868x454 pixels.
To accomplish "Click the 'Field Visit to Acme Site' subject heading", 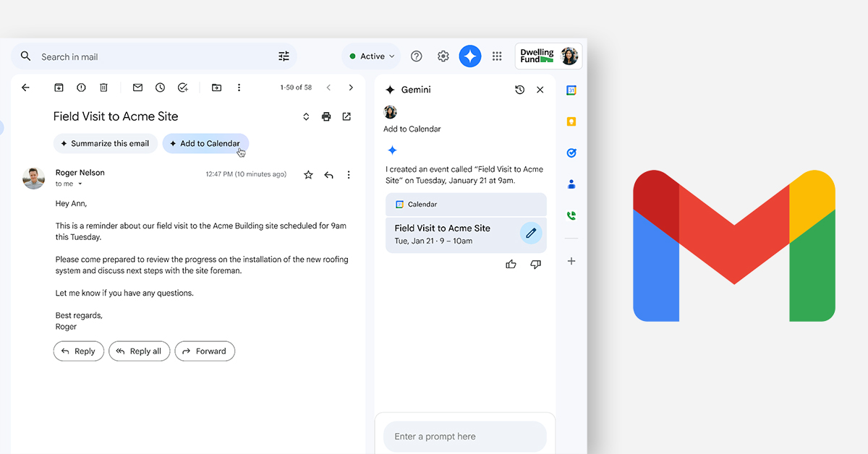I will 116,116.
